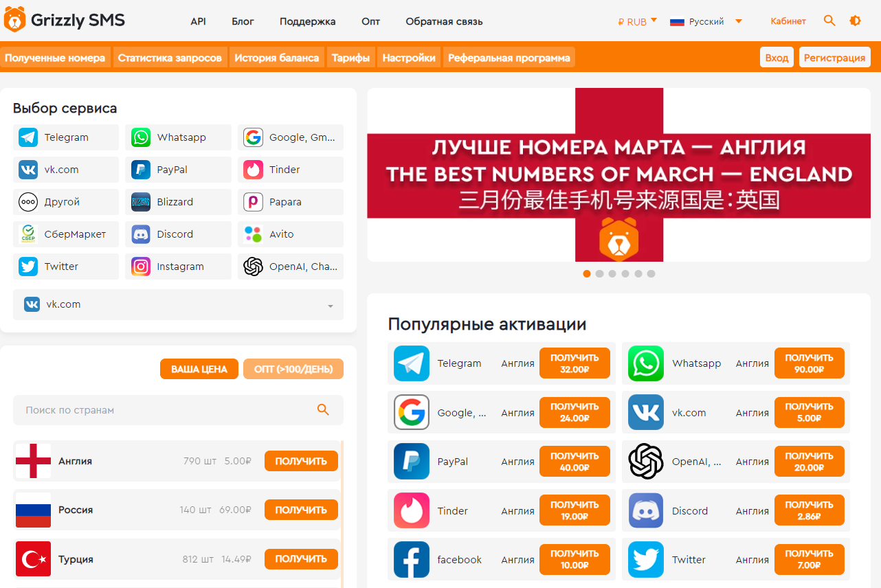Viewport: 881px width, 588px height.
Task: Choose vk.com tile in service grid
Action: 66,170
